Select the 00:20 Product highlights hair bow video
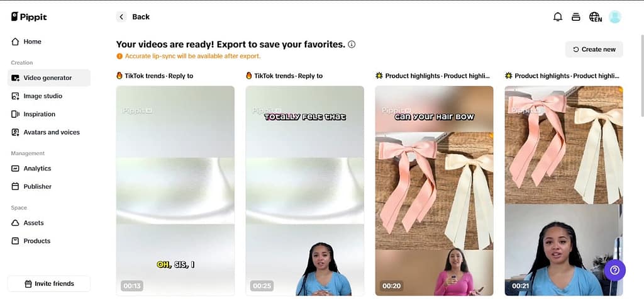This screenshot has height=299, width=644. tap(434, 191)
